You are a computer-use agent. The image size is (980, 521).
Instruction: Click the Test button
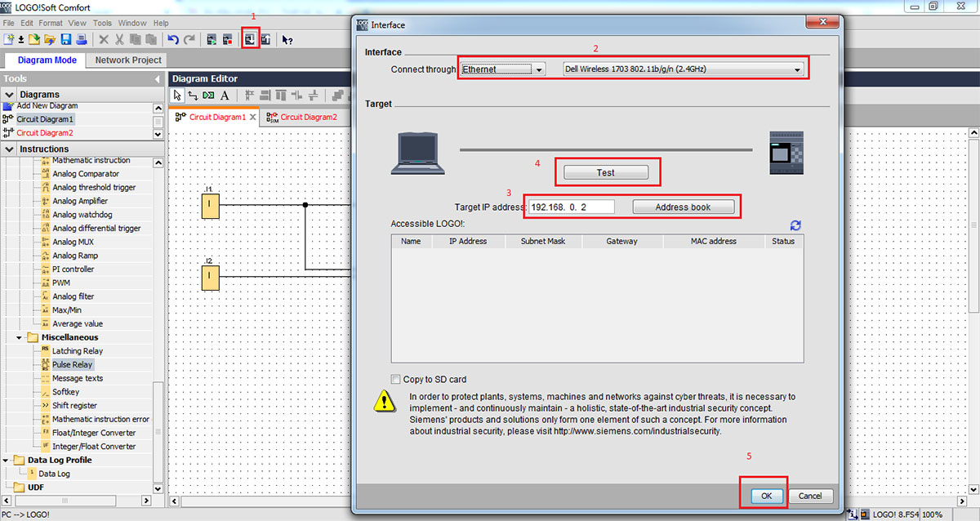[605, 173]
